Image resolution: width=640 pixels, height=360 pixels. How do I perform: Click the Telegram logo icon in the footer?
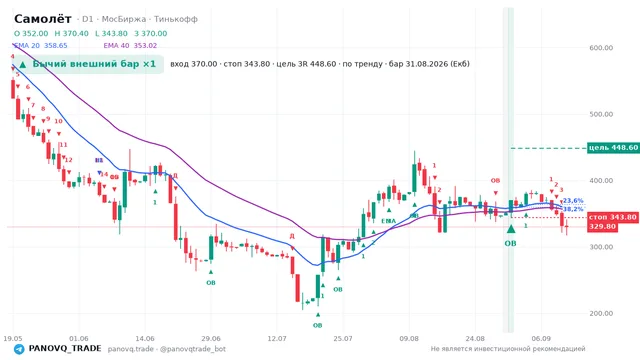[x=19, y=349]
